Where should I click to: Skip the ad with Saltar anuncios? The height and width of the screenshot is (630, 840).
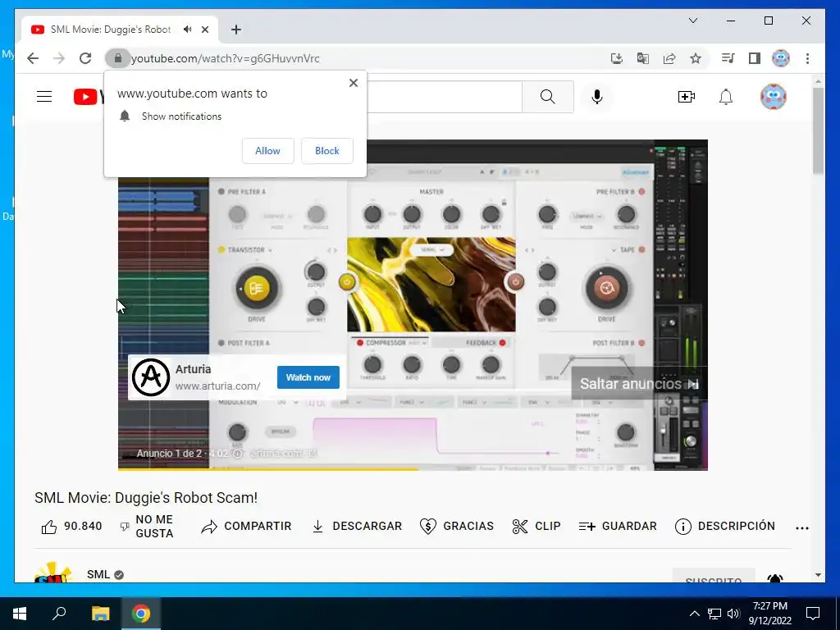[639, 384]
